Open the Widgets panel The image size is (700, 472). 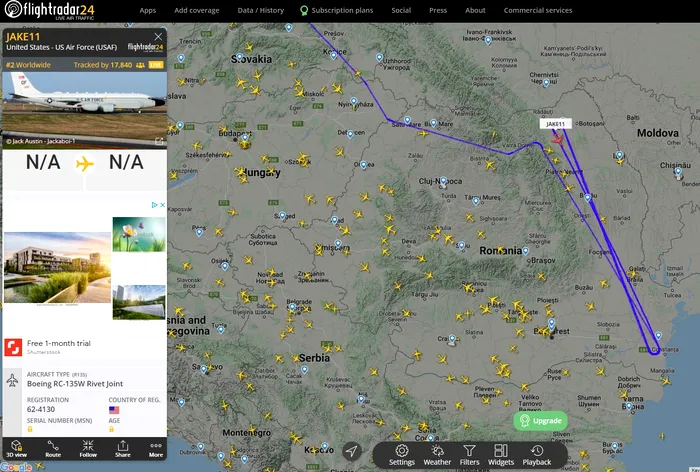click(x=501, y=455)
